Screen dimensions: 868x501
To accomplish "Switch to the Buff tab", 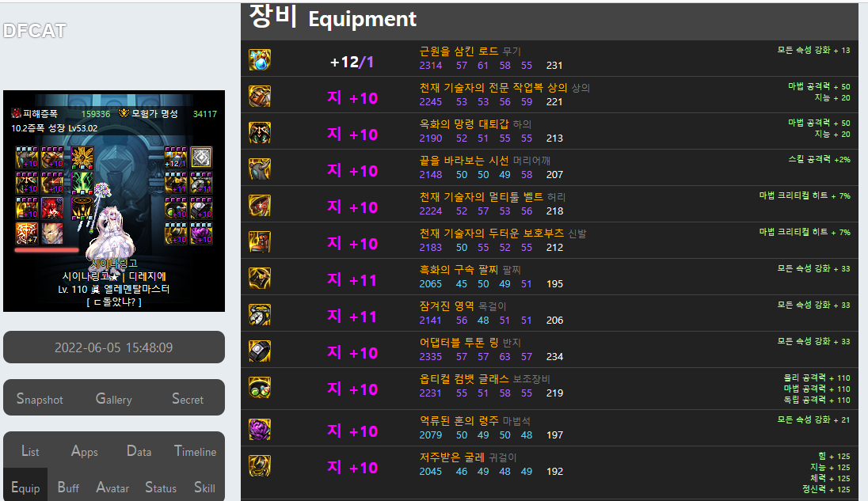I will point(68,488).
